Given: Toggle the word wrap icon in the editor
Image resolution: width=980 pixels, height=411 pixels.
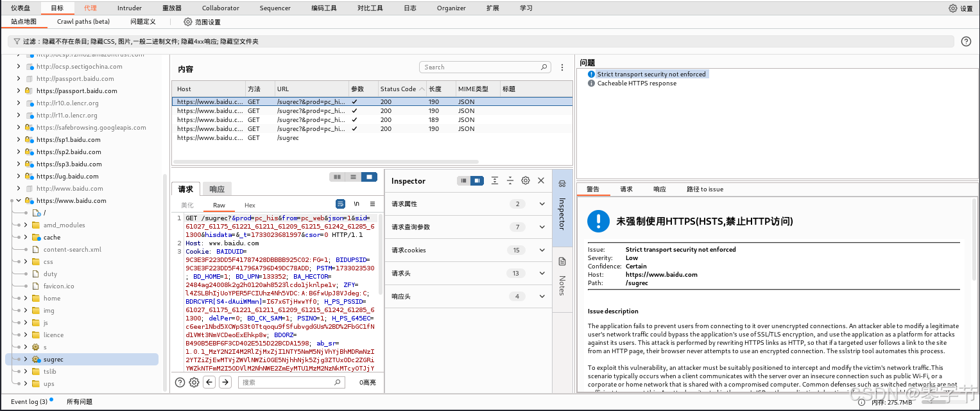Looking at the screenshot, I should pyautogui.click(x=341, y=204).
